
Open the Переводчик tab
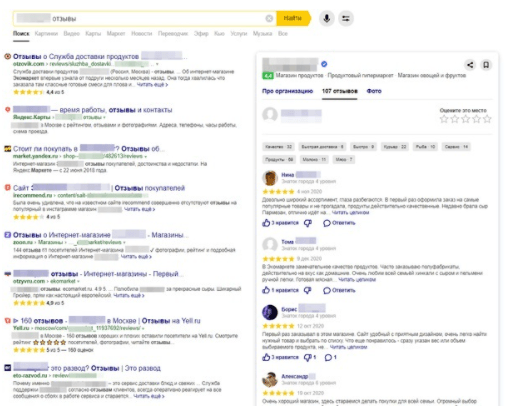pos(173,34)
